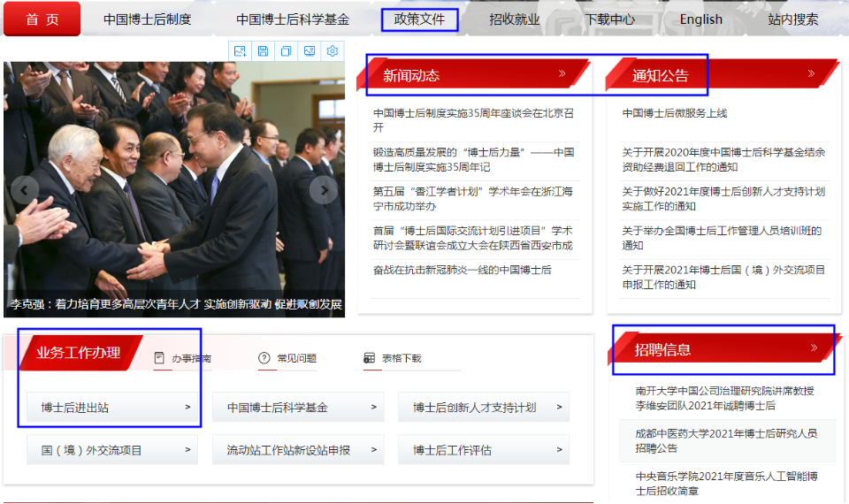The height and width of the screenshot is (504, 849).
Task: Switch to the English site version
Action: [700, 19]
